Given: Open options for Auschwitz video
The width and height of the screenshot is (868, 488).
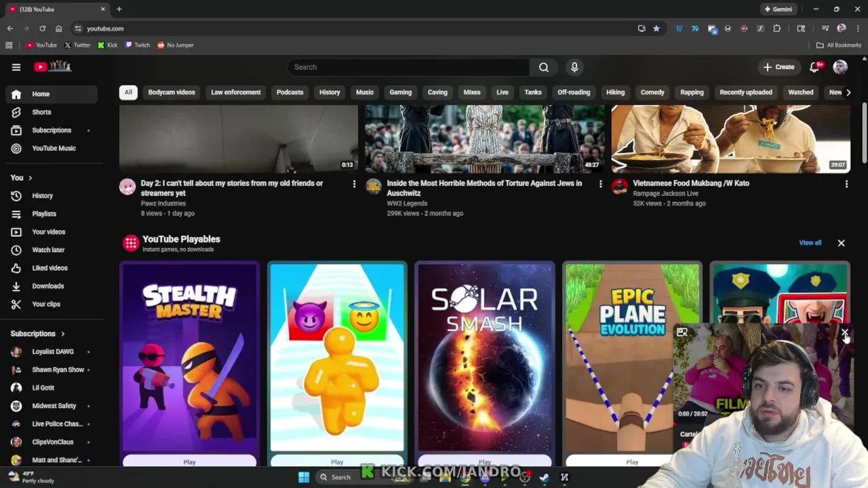Looking at the screenshot, I should click(x=600, y=184).
